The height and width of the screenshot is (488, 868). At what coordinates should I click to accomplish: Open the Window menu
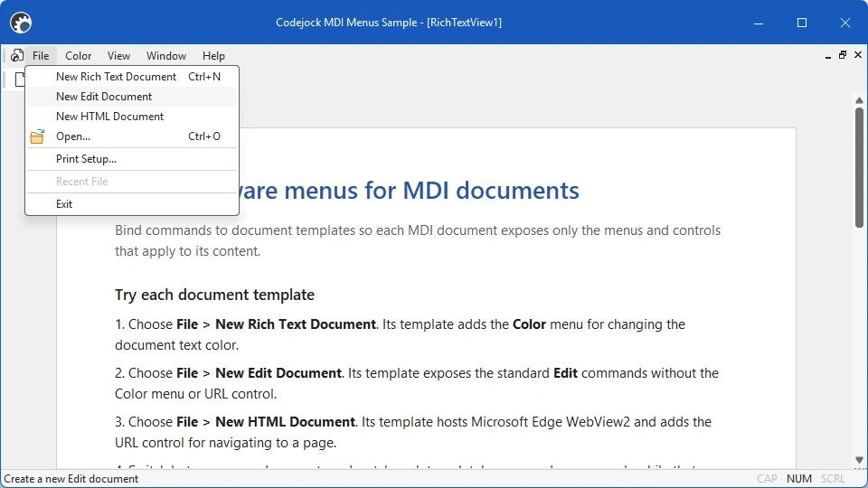coord(166,56)
